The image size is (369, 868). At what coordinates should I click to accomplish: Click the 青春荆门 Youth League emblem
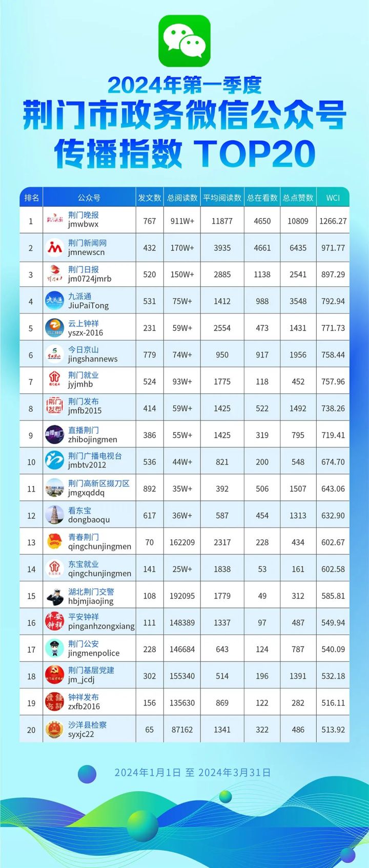[55, 542]
